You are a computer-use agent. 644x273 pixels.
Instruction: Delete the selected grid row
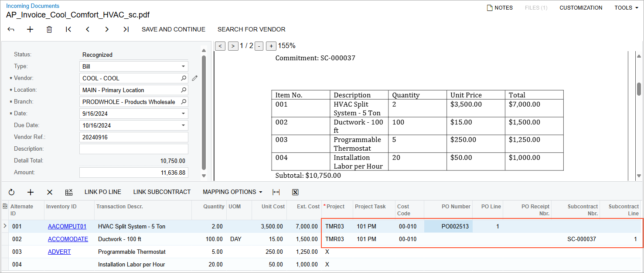tap(50, 192)
